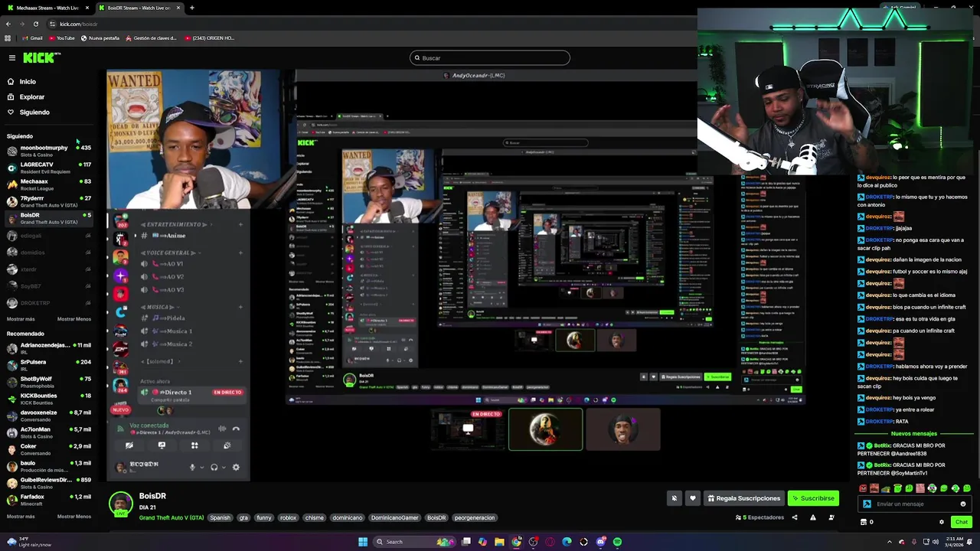This screenshot has width=980, height=551.
Task: Open the Grand Theft Auto V category link
Action: [x=171, y=518]
